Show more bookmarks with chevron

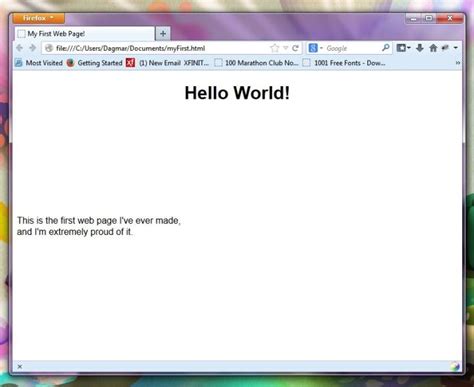coord(458,63)
